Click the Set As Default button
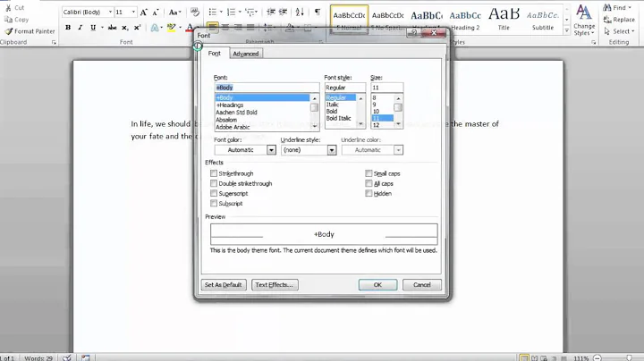 point(224,285)
